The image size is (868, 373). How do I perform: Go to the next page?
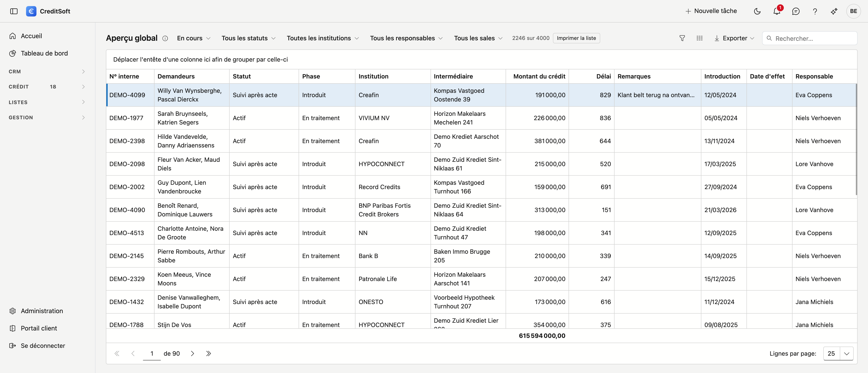(192, 353)
